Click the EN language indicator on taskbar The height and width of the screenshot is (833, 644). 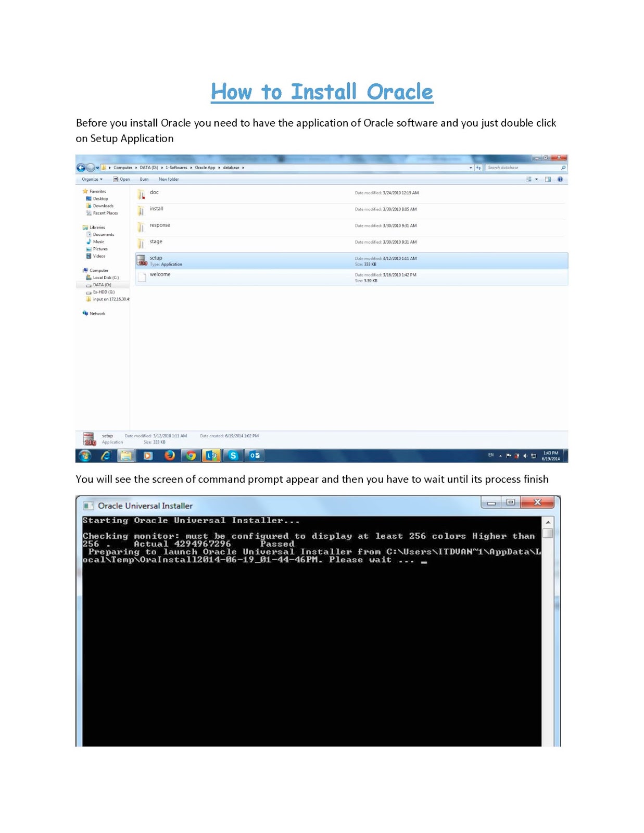pyautogui.click(x=490, y=455)
